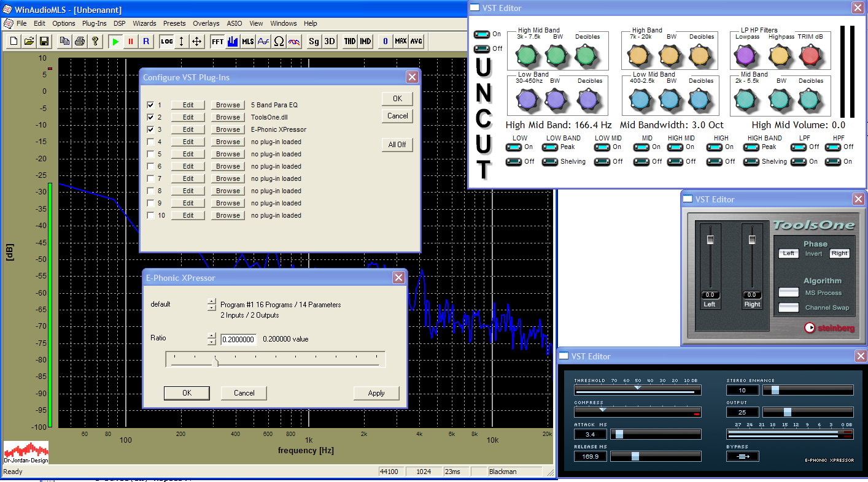Step the default program spinner up

point(212,301)
